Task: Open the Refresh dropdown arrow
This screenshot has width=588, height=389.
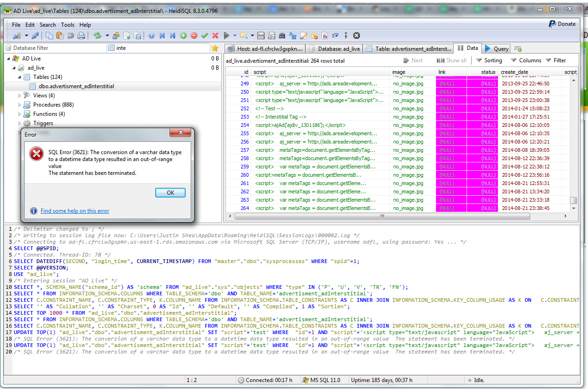Action: click(x=107, y=36)
